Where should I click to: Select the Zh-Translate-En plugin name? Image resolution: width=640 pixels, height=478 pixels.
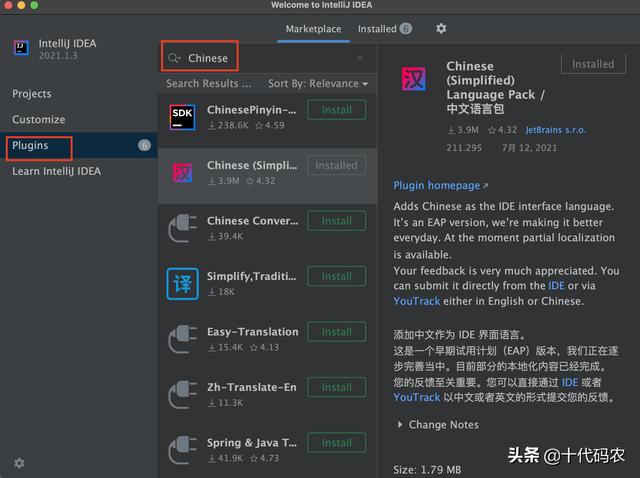pyautogui.click(x=252, y=387)
